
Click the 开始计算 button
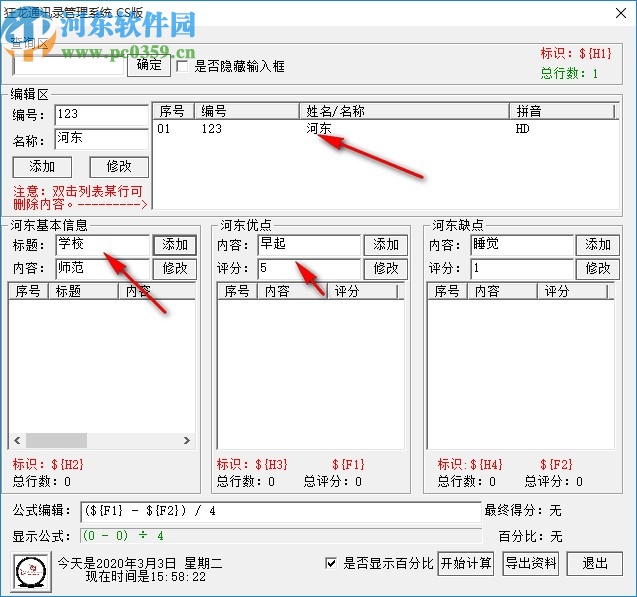(x=466, y=564)
